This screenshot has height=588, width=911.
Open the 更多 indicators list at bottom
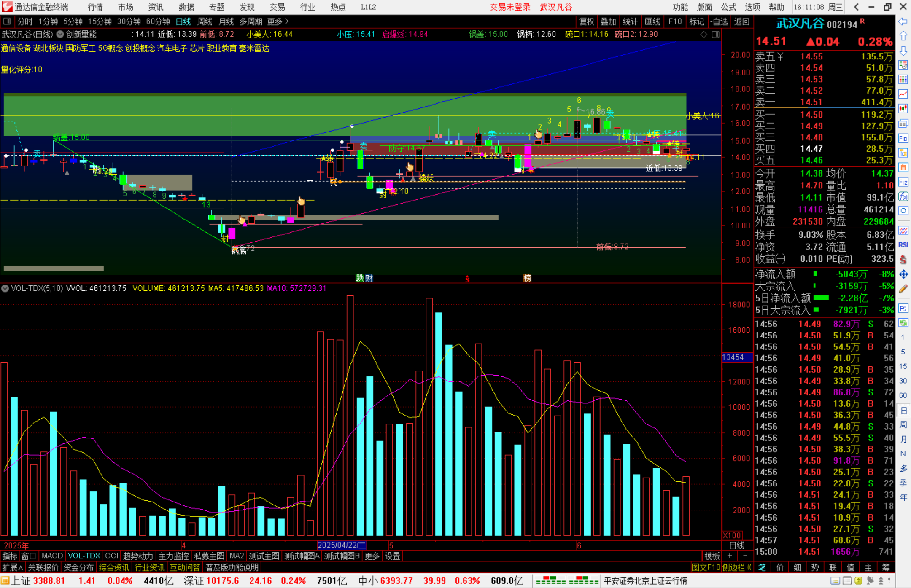point(372,556)
